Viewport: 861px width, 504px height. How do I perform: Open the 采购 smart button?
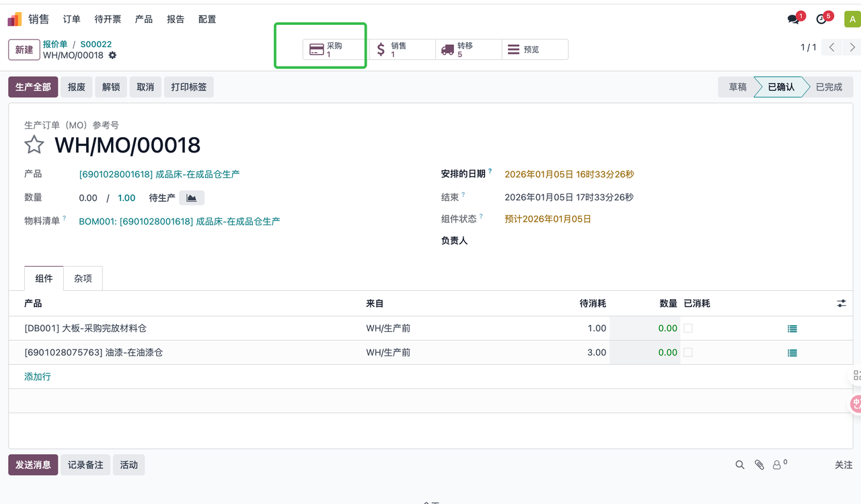pos(335,49)
